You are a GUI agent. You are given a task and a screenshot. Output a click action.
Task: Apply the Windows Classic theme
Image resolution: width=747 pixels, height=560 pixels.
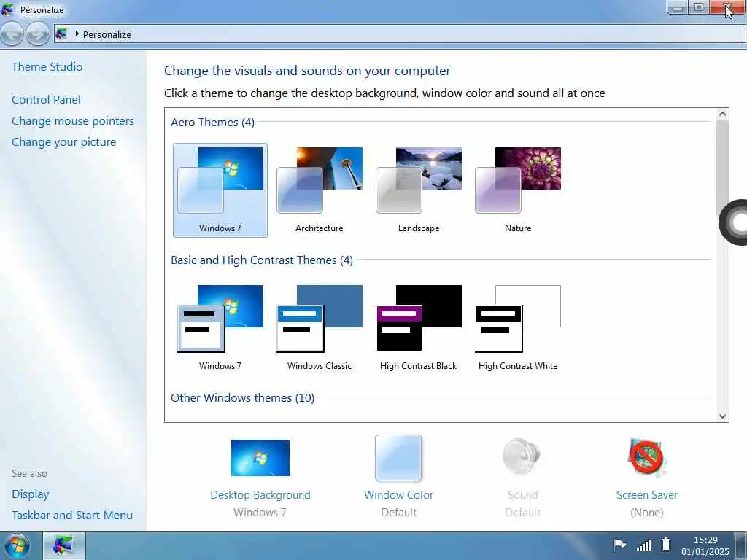point(320,327)
